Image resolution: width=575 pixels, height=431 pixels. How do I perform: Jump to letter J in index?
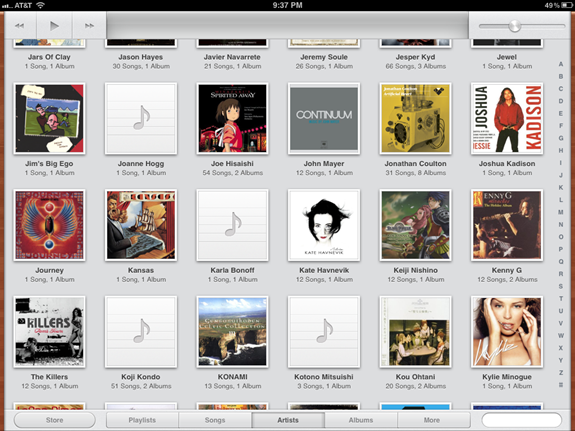561,175
